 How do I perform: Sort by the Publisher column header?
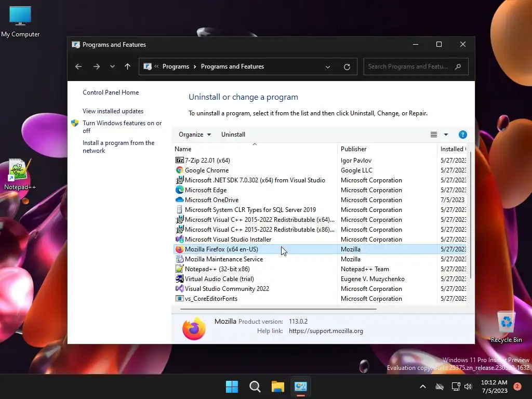coord(387,149)
